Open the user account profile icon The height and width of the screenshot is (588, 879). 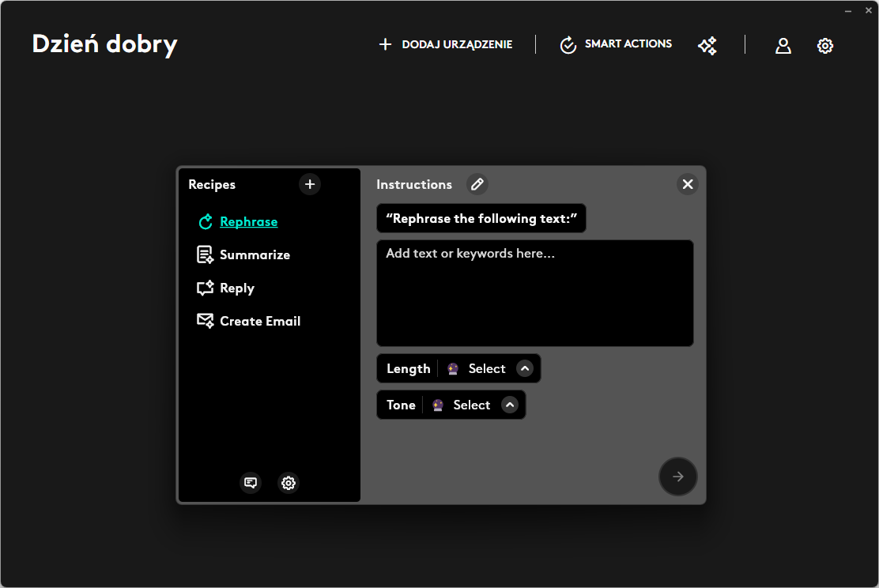coord(783,45)
